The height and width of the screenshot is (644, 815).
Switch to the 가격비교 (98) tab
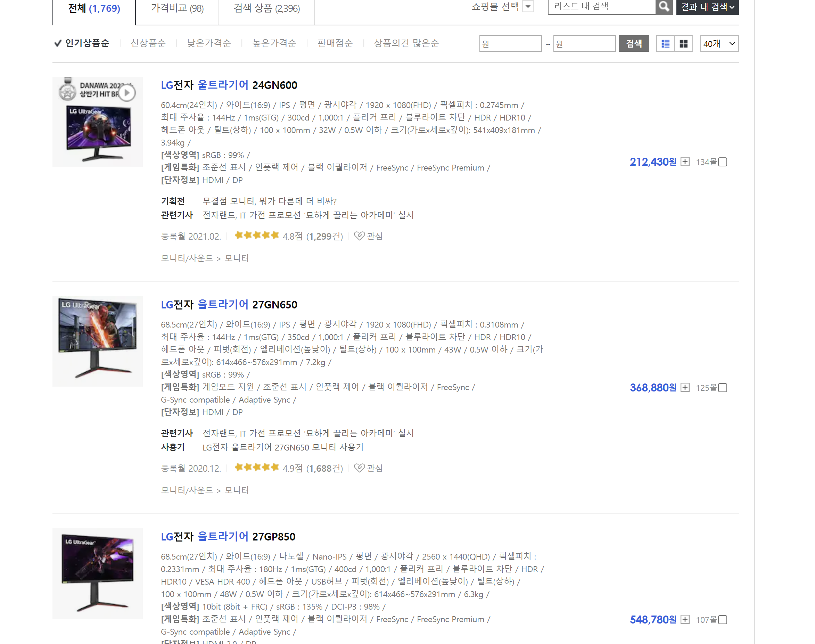pyautogui.click(x=177, y=8)
